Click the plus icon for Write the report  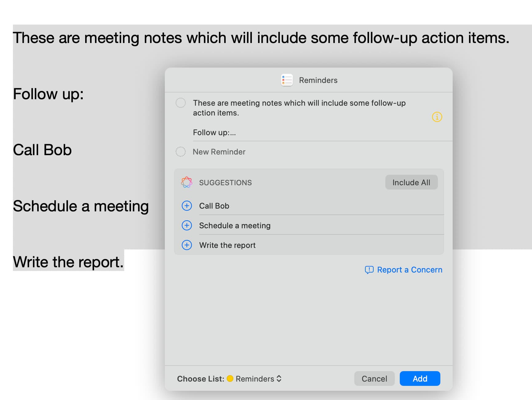tap(187, 245)
